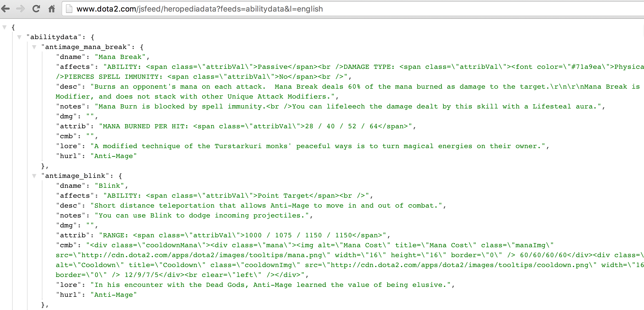Collapse the "antimage_mana_break" entry
Viewport: 644px width, 310px height.
click(x=34, y=47)
